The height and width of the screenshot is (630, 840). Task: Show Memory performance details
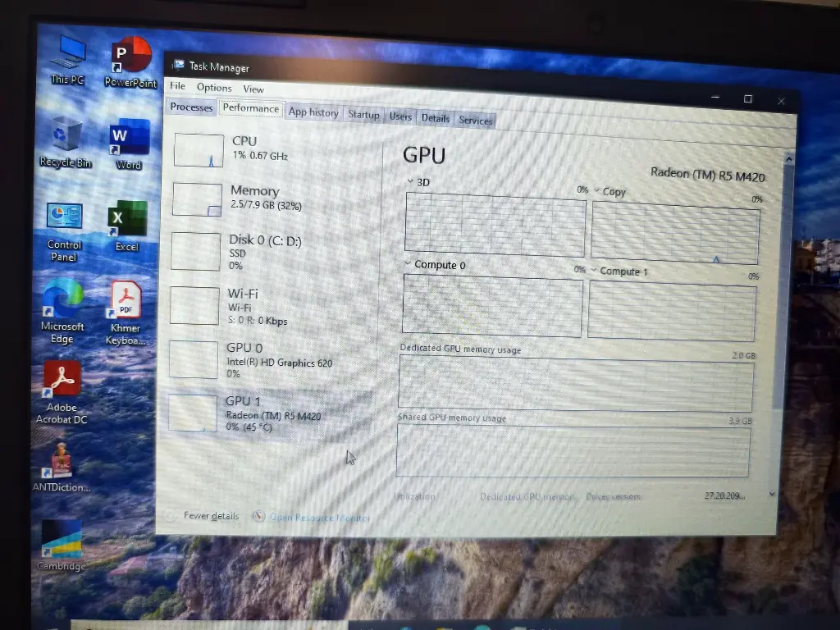272,199
